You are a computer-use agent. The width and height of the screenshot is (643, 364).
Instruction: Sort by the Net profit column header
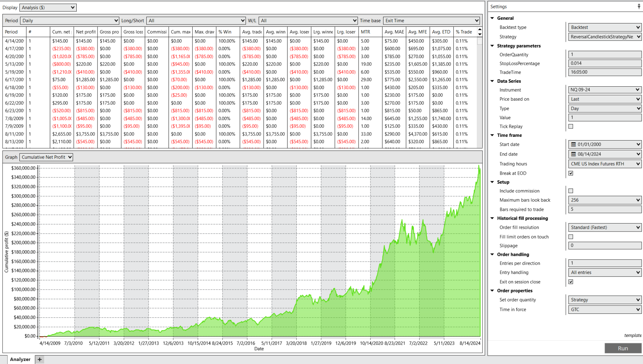pos(85,32)
